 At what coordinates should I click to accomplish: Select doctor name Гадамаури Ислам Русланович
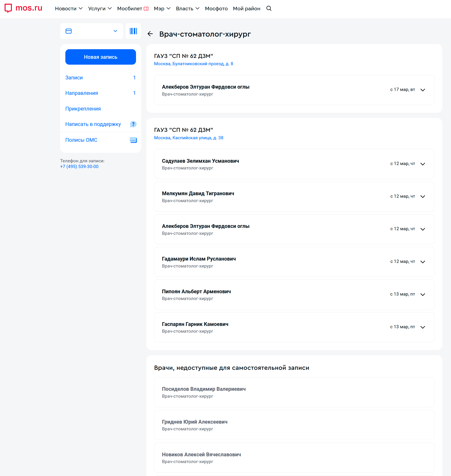click(199, 259)
